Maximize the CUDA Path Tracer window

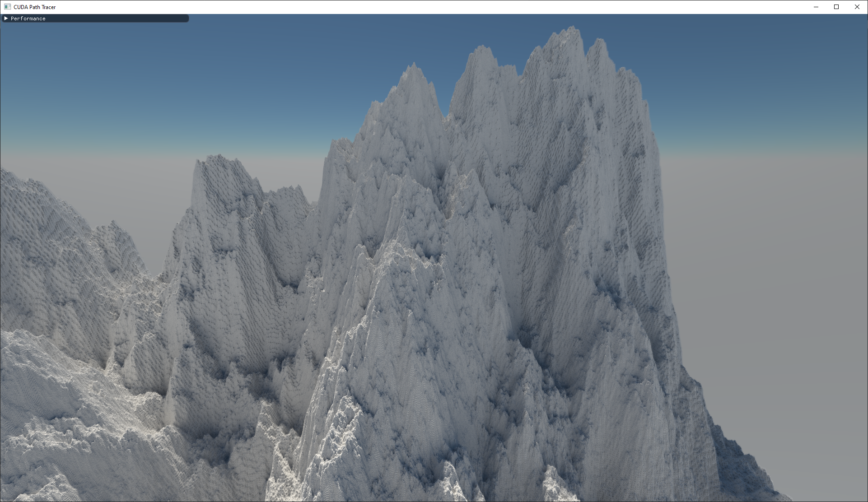836,7
